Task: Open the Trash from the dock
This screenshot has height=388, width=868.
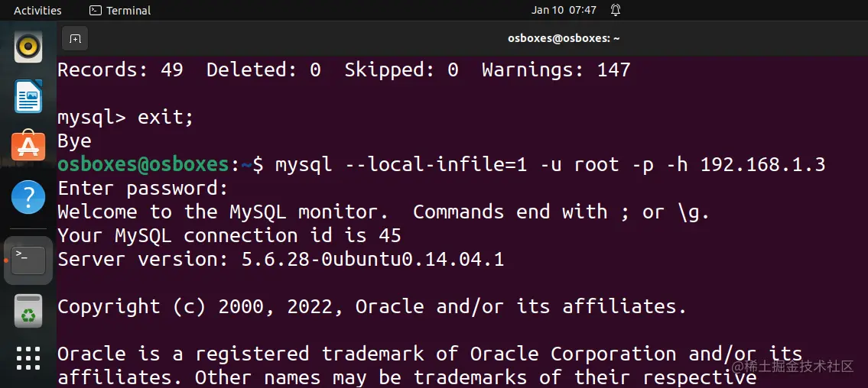Action: click(28, 311)
